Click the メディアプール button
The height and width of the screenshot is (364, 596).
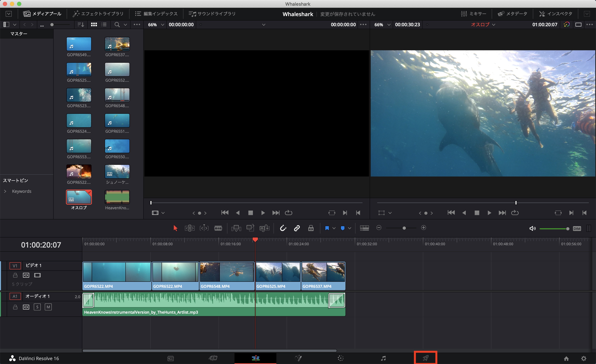42,14
